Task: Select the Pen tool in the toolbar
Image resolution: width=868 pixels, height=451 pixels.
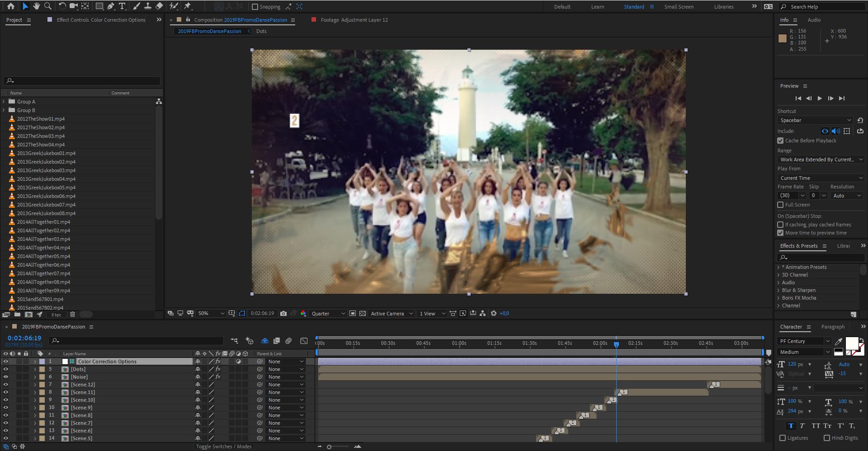Action: click(x=111, y=6)
